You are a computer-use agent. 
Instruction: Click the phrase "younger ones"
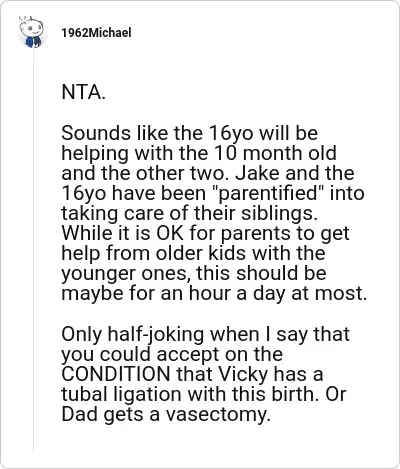tap(125, 274)
